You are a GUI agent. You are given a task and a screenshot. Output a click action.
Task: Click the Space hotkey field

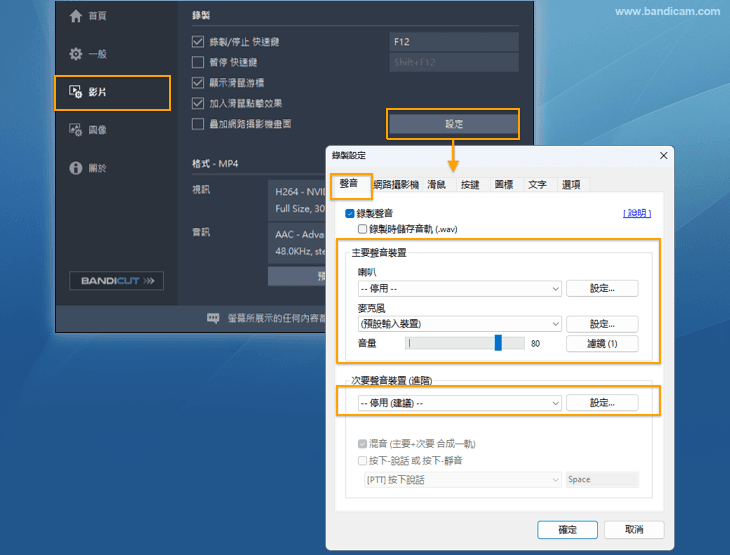(602, 480)
